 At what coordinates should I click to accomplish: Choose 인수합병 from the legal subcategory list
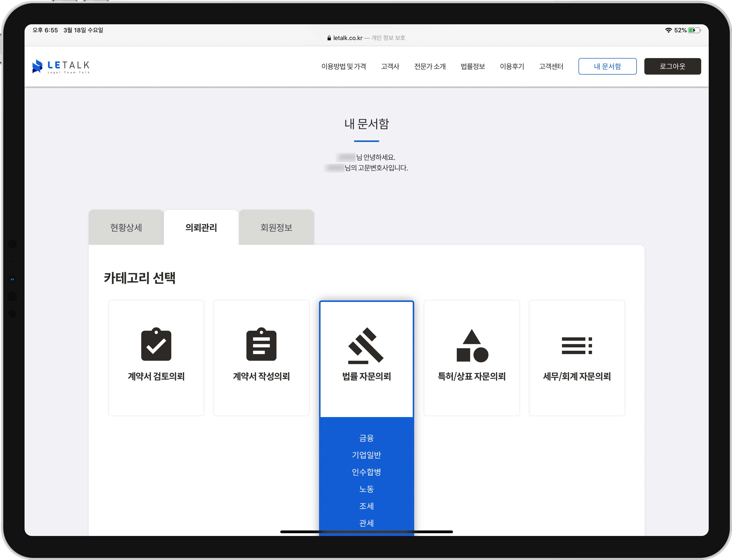click(x=366, y=472)
